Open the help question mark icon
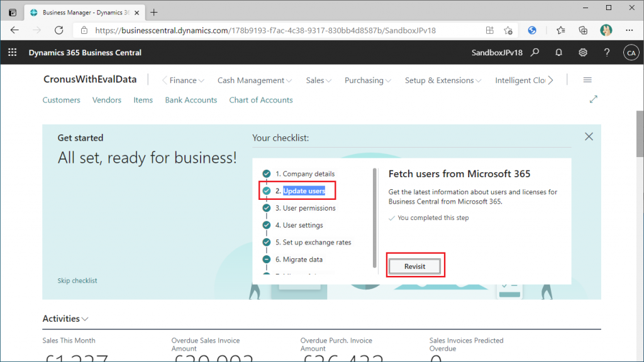The image size is (644, 362). 607,53
